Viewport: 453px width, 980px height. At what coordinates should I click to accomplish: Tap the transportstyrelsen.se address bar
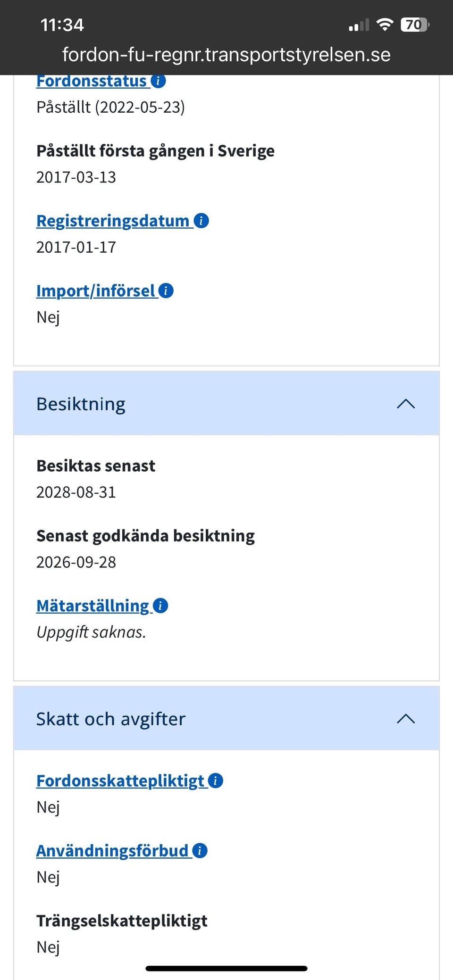(x=226, y=55)
